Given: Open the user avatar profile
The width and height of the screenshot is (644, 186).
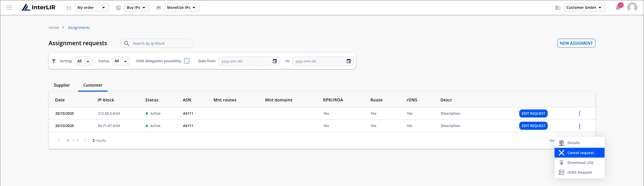Looking at the screenshot, I should 632,7.
